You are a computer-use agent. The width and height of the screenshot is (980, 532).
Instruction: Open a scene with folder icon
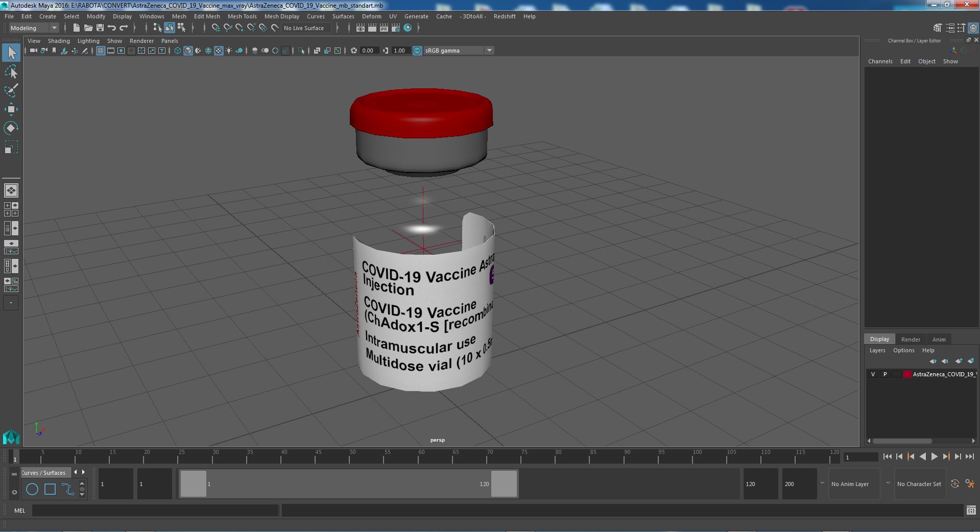click(x=88, y=28)
